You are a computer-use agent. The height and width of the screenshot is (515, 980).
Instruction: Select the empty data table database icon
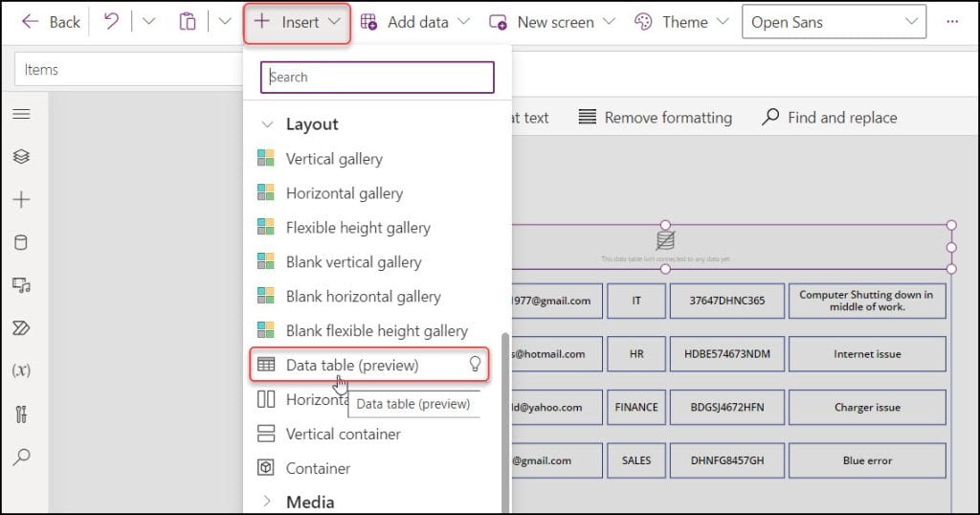click(666, 240)
